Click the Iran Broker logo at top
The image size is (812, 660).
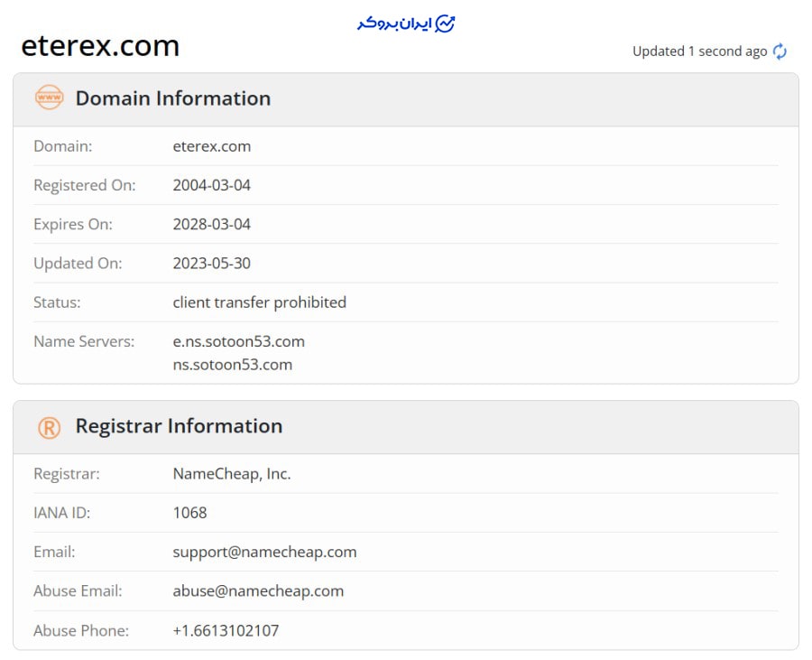point(406,23)
